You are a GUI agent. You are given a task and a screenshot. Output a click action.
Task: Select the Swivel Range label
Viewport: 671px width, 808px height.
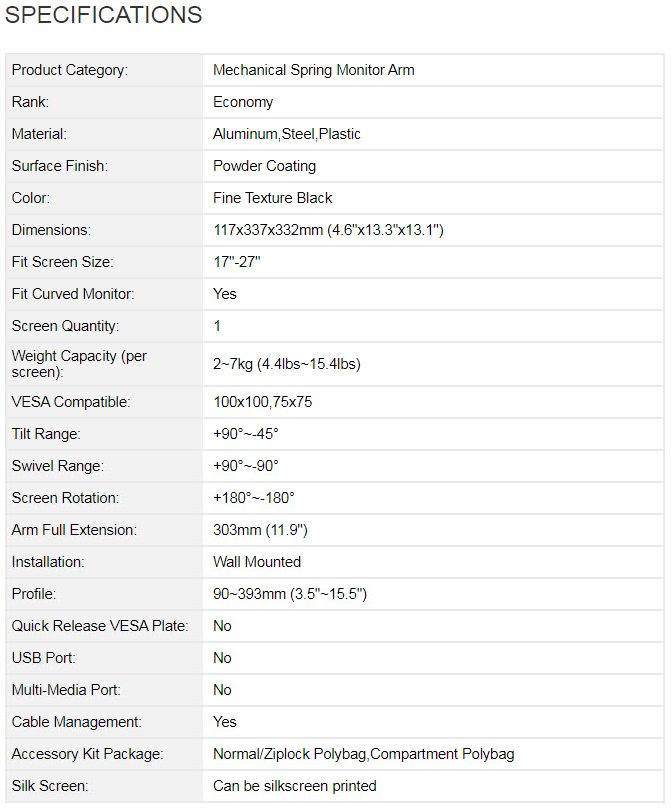58,466
